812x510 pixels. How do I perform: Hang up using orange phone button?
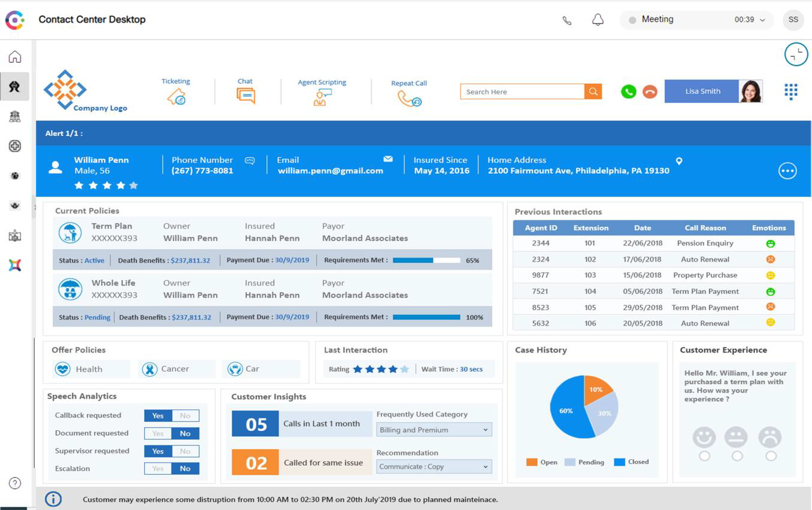click(650, 92)
